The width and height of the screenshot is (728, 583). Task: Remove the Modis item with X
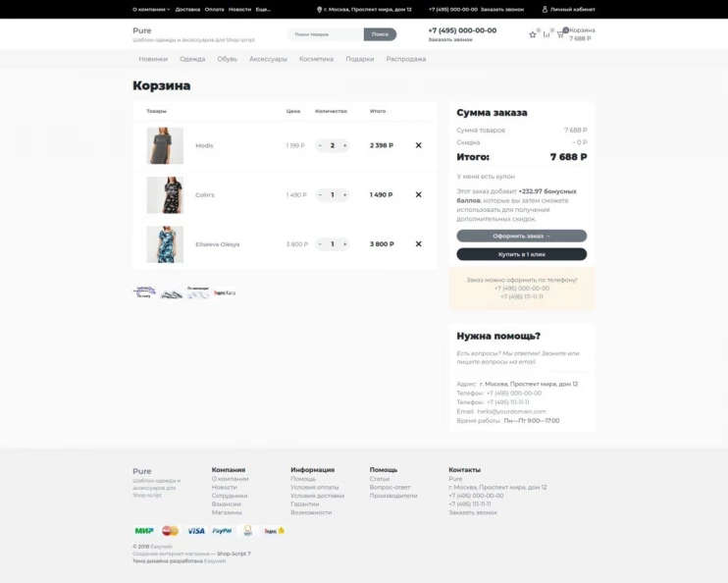pyautogui.click(x=418, y=145)
